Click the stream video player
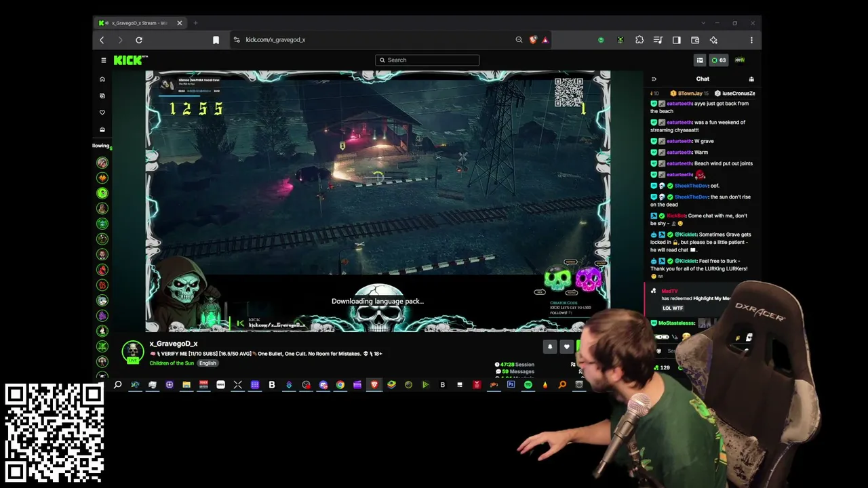Viewport: 868px width, 488px height. tap(378, 201)
